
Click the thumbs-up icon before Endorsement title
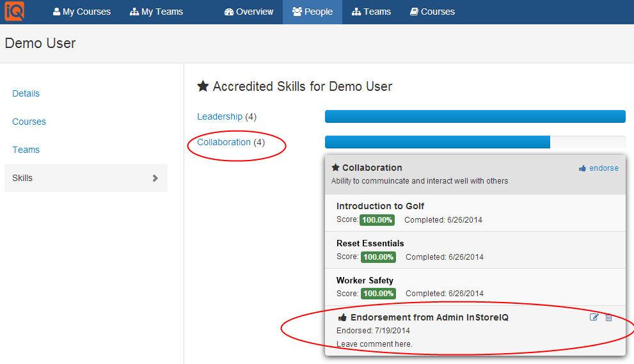click(342, 317)
